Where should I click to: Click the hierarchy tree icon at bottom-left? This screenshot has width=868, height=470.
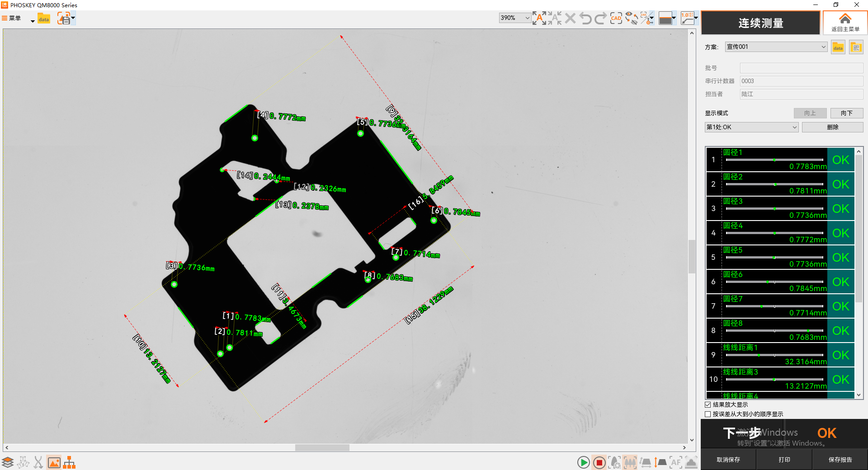(69, 462)
